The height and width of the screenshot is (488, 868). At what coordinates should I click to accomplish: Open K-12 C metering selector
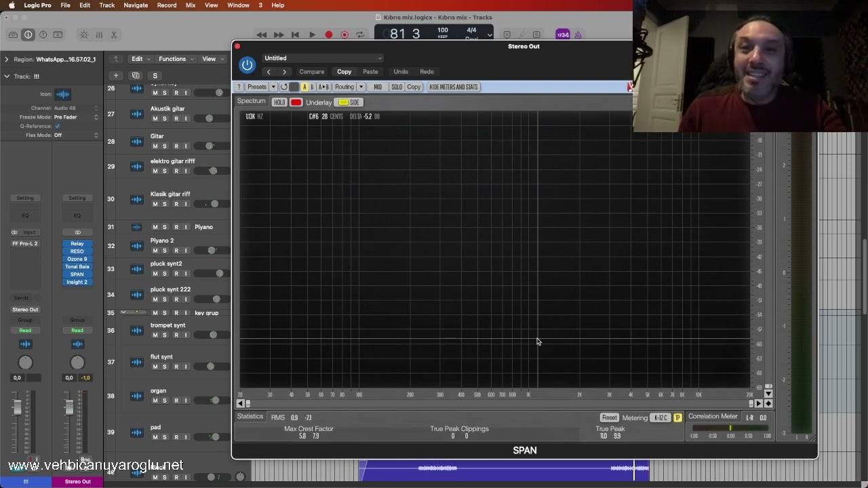pyautogui.click(x=660, y=418)
